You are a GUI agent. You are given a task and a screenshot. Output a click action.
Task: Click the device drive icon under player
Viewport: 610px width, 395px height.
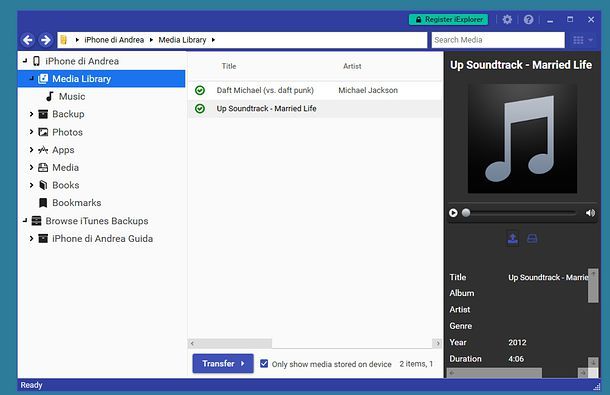pos(532,238)
